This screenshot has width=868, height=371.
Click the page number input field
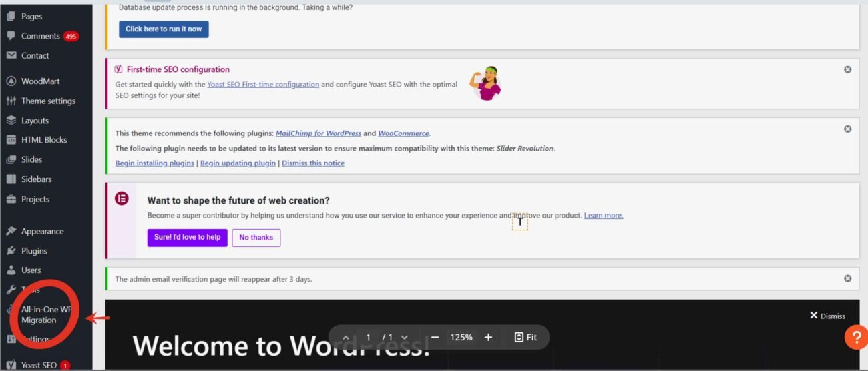point(368,338)
